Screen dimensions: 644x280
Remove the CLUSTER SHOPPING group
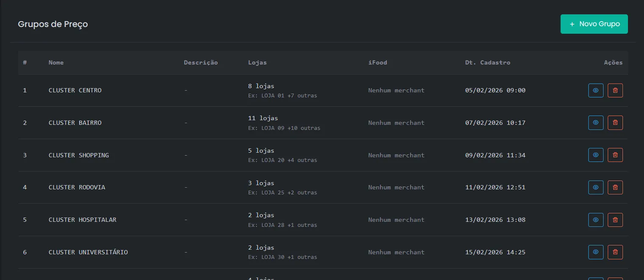[x=615, y=155]
